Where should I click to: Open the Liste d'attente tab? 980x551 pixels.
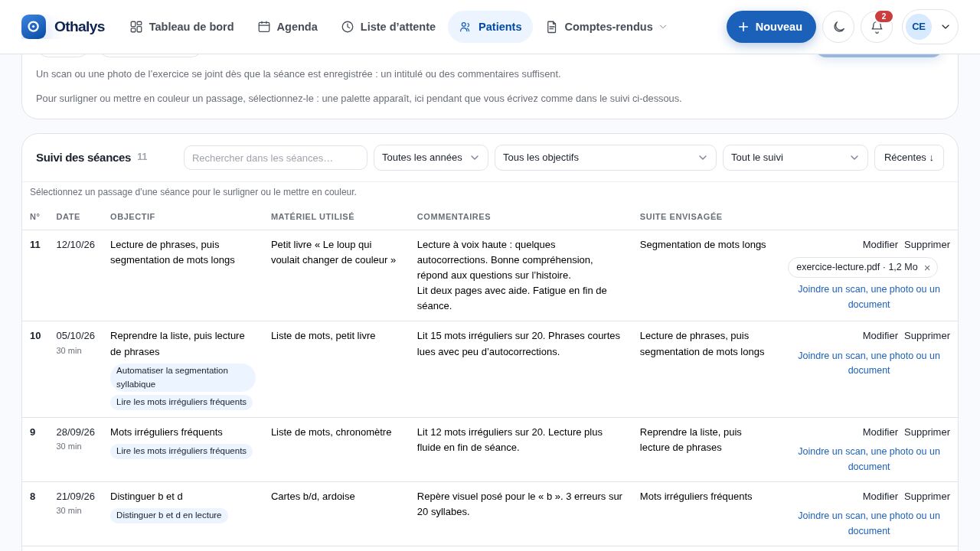388,27
